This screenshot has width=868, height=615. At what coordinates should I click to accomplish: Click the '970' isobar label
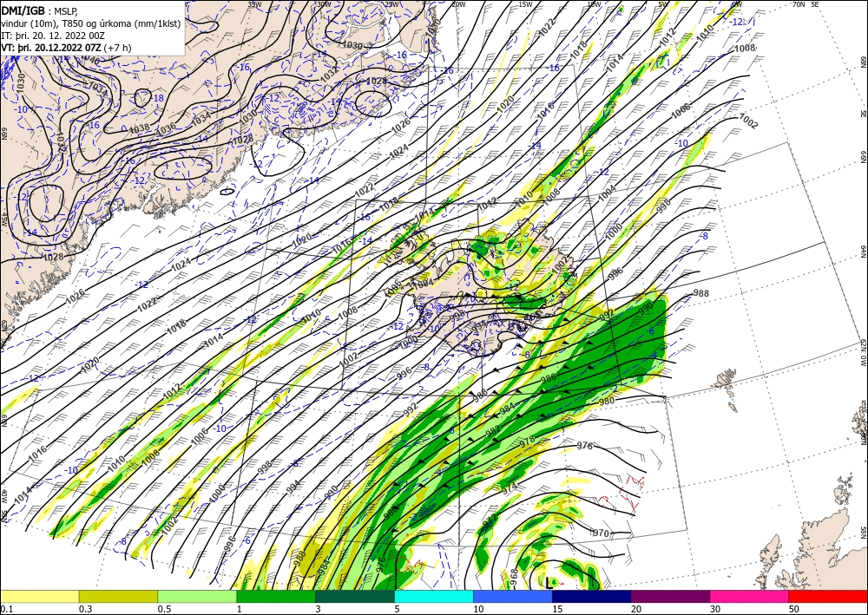click(x=601, y=533)
